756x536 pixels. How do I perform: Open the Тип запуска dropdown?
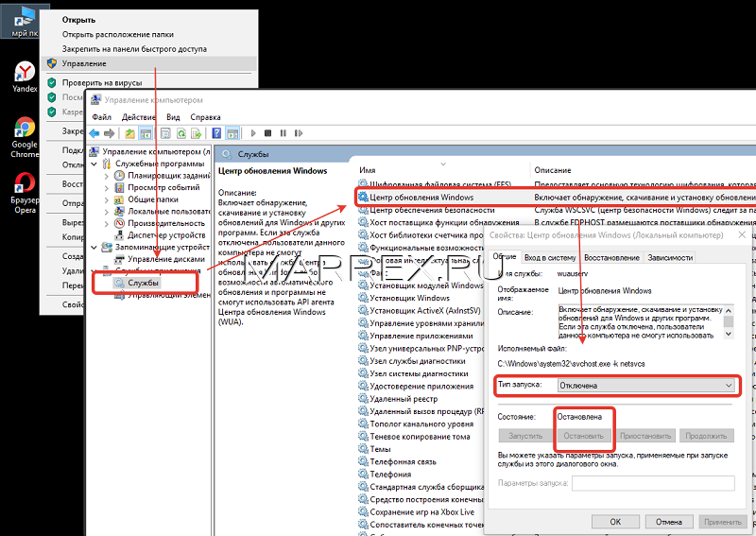click(x=646, y=386)
